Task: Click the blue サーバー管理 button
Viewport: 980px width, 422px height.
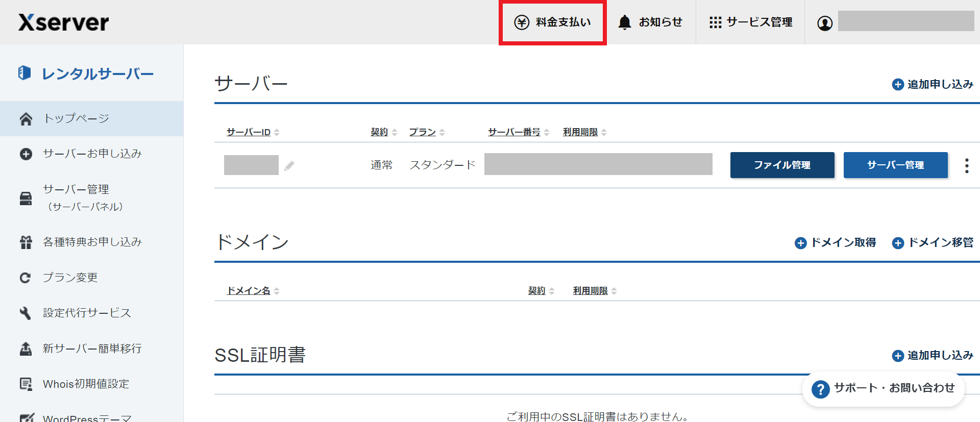Action: [896, 165]
